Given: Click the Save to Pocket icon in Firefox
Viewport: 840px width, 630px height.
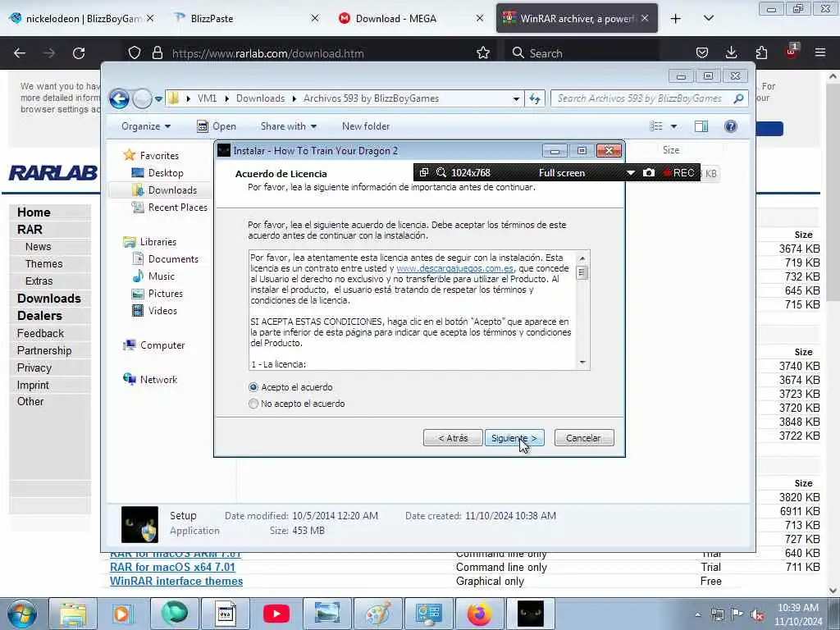Looking at the screenshot, I should coord(702,53).
